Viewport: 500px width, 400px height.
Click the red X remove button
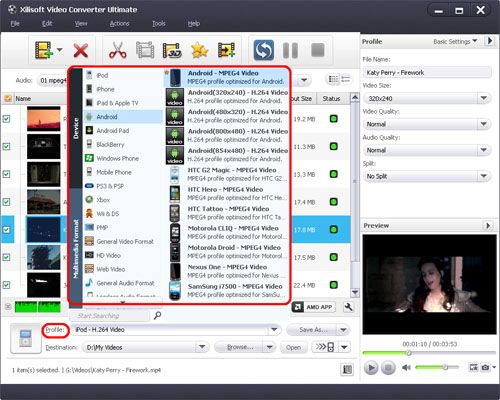81,51
